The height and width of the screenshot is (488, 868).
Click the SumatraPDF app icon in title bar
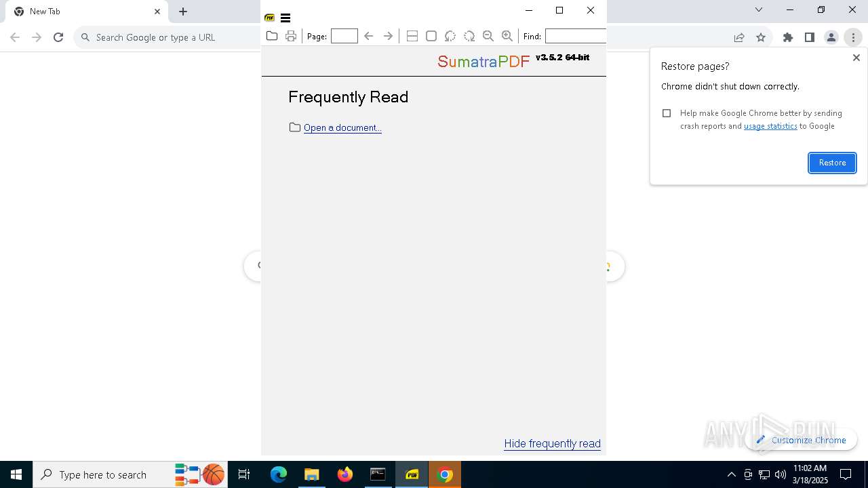270,18
